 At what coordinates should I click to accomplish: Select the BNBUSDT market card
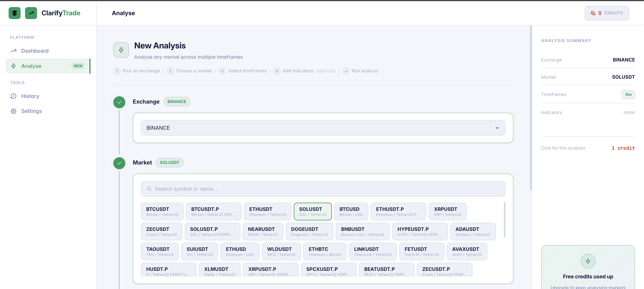[363, 231]
